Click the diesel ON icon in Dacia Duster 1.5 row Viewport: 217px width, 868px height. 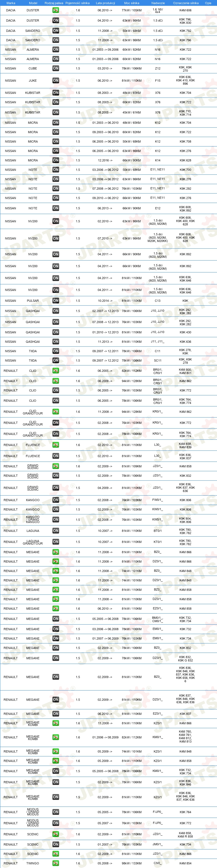(56, 20)
